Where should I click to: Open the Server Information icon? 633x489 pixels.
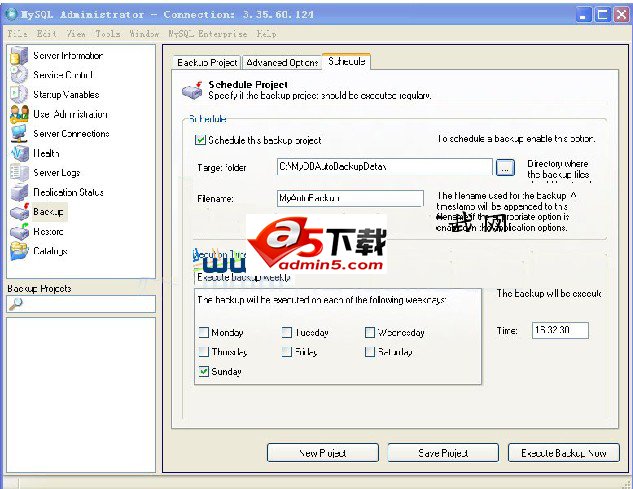pyautogui.click(x=19, y=55)
